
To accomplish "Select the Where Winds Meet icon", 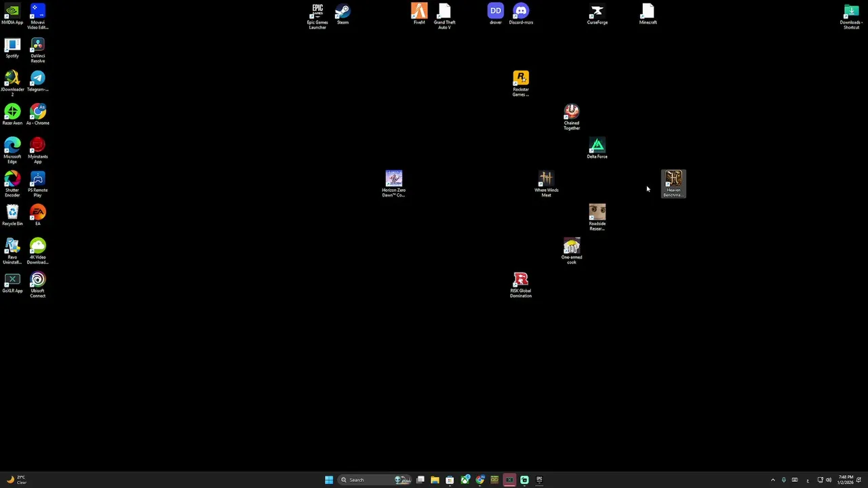I will click(x=547, y=184).
